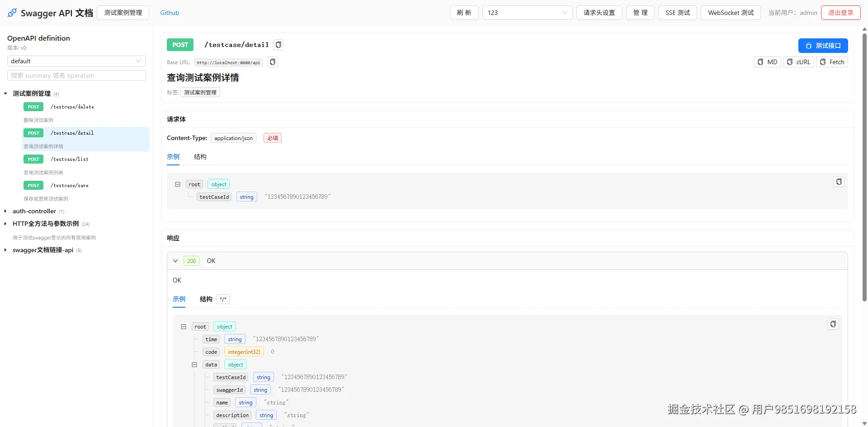
Task: Collapse the response root object node
Action: tap(184, 326)
